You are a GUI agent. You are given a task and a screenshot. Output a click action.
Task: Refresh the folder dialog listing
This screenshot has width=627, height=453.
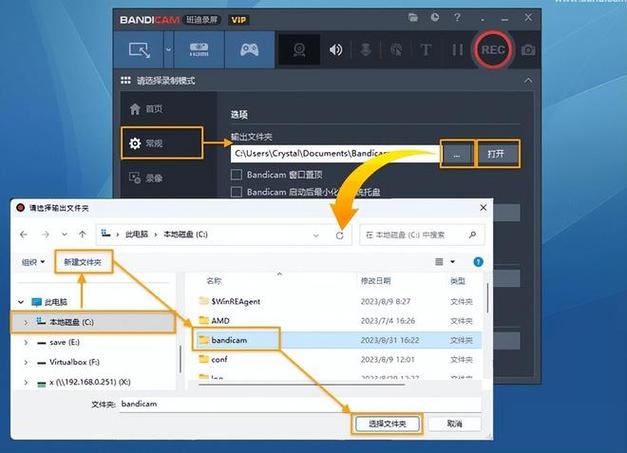[x=339, y=235]
